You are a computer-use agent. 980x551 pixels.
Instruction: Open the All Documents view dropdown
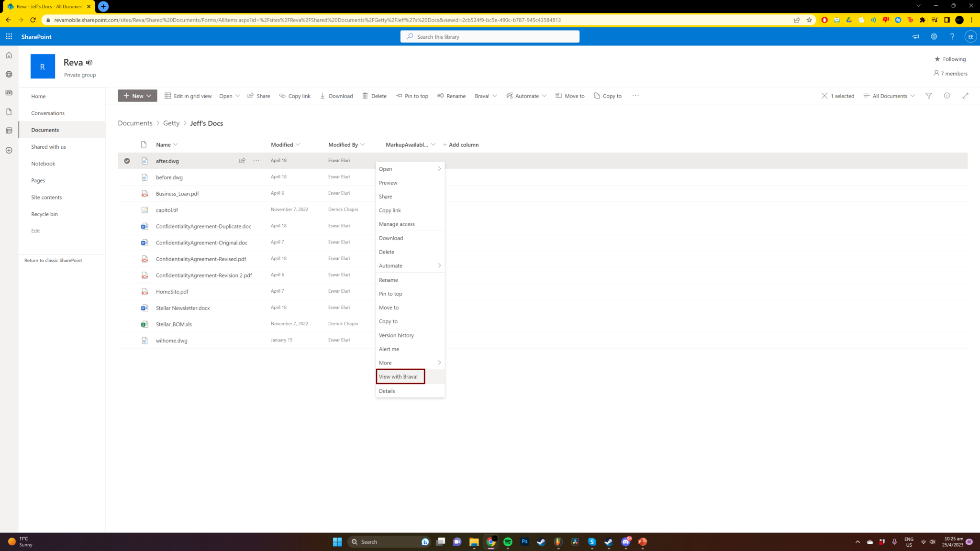[x=889, y=96]
